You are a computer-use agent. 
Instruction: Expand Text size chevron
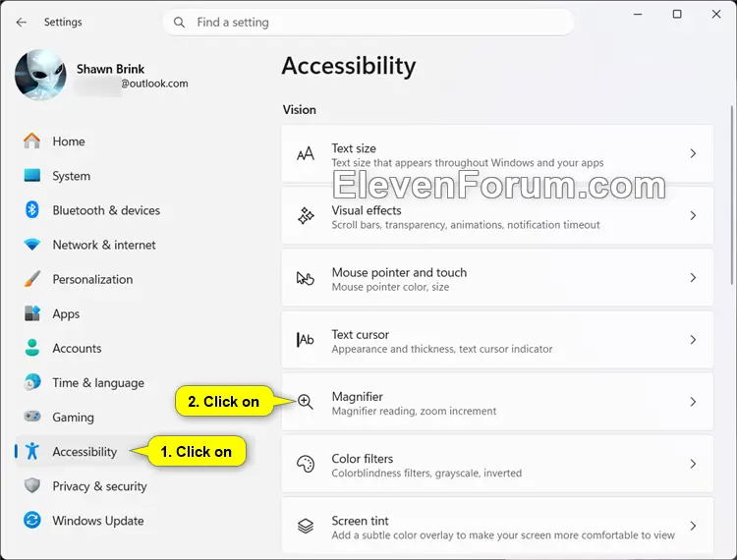pyautogui.click(x=693, y=153)
